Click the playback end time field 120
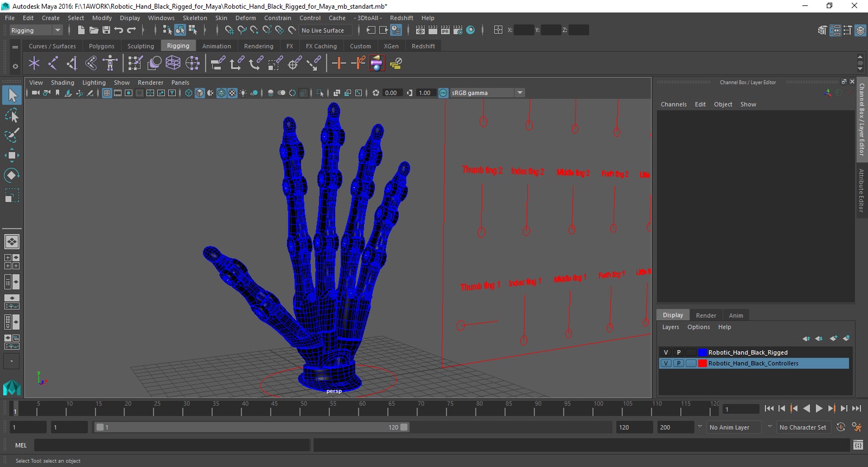The width and height of the screenshot is (868, 467). coord(634,427)
